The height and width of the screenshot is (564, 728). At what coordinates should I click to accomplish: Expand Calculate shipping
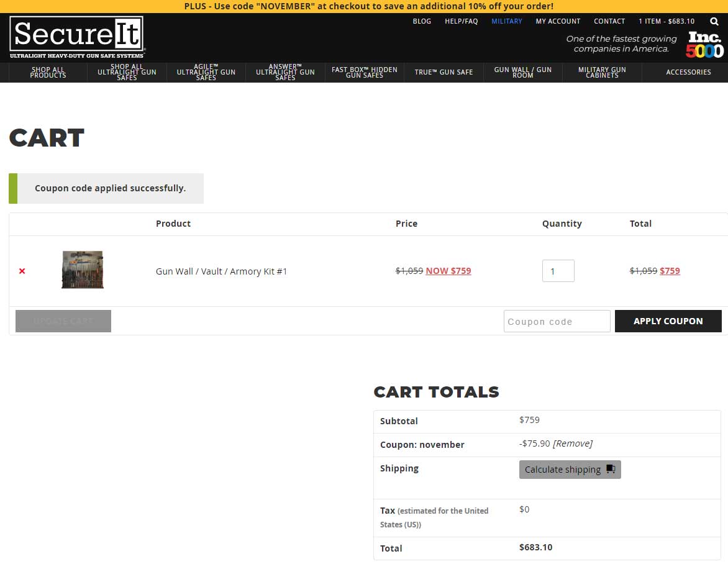point(570,470)
